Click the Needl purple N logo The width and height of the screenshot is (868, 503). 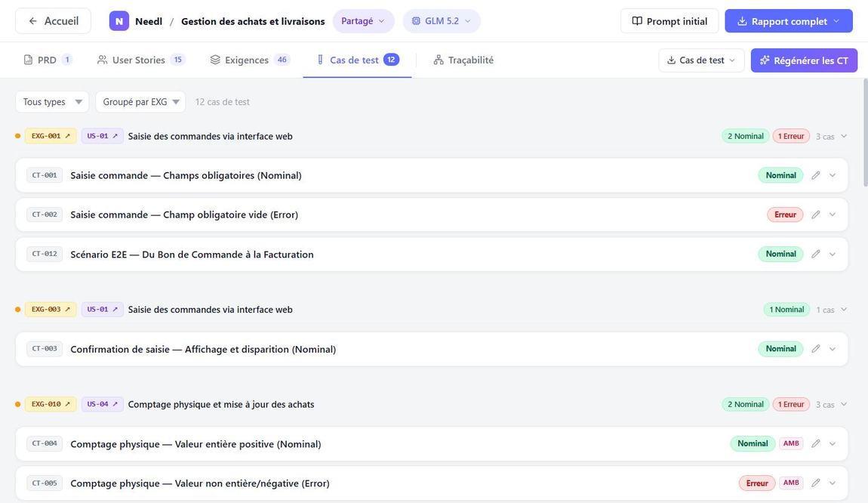point(119,21)
